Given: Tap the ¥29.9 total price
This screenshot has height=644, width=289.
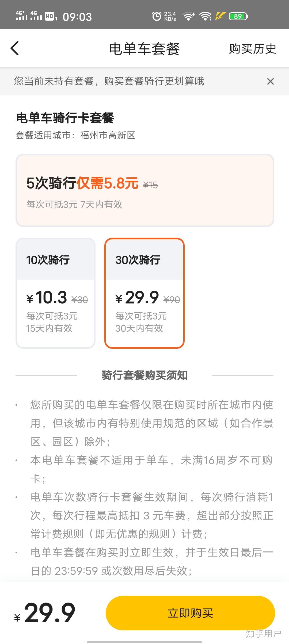Looking at the screenshot, I should (x=45, y=613).
